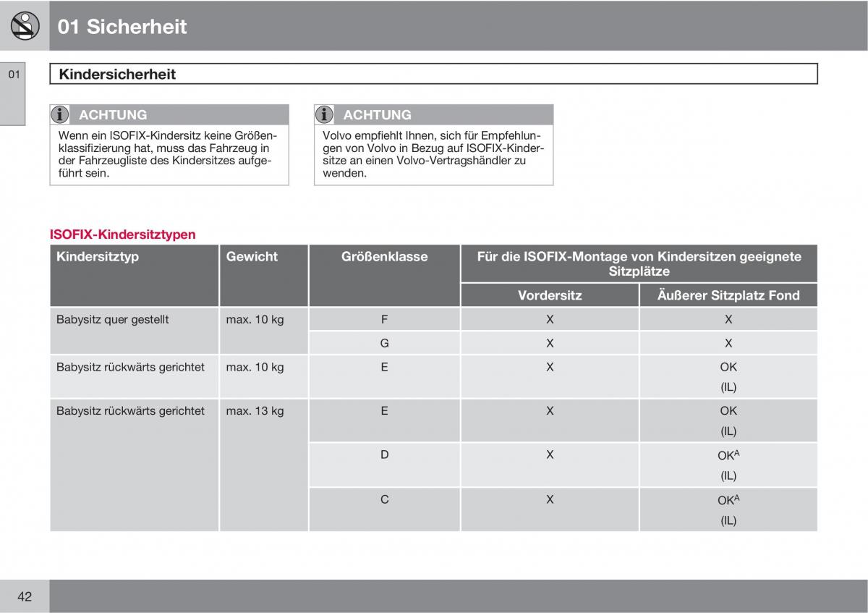The height and width of the screenshot is (613, 868).
Task: Click 'OK A' footnote entry in the C row
Action: point(728,499)
